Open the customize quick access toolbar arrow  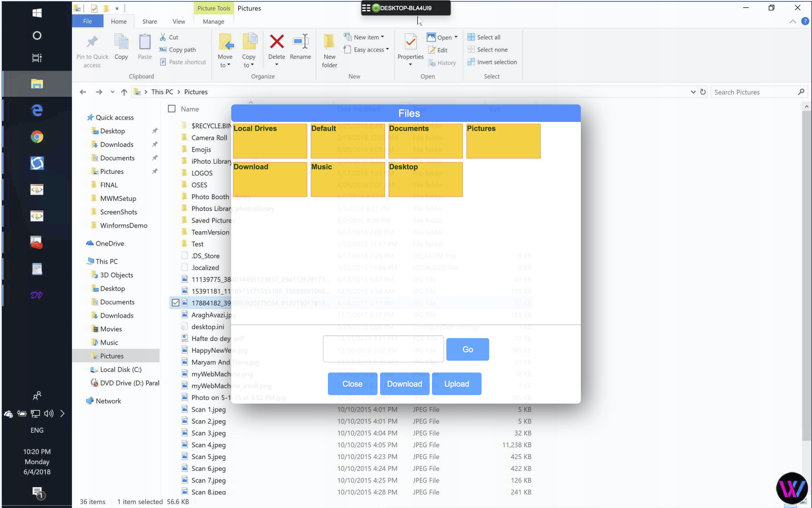[x=117, y=8]
